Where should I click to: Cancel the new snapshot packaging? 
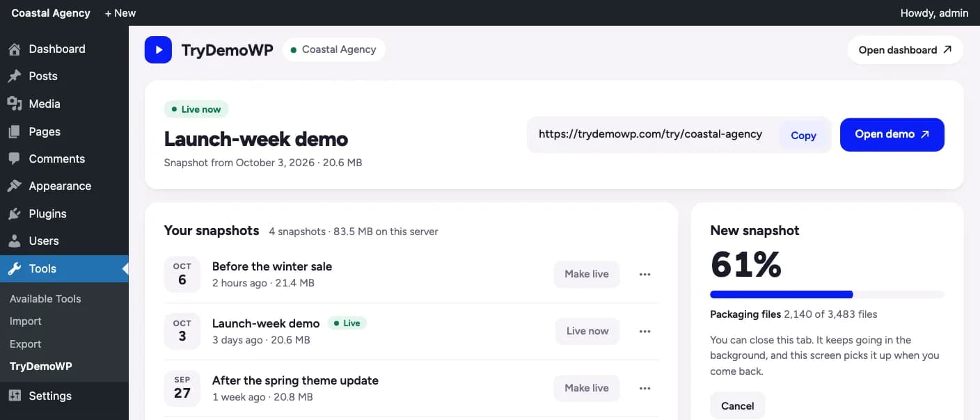coord(737,406)
